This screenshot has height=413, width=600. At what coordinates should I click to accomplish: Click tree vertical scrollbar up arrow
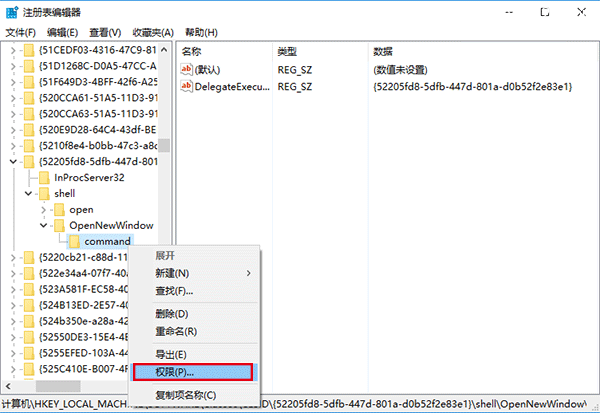[x=164, y=50]
